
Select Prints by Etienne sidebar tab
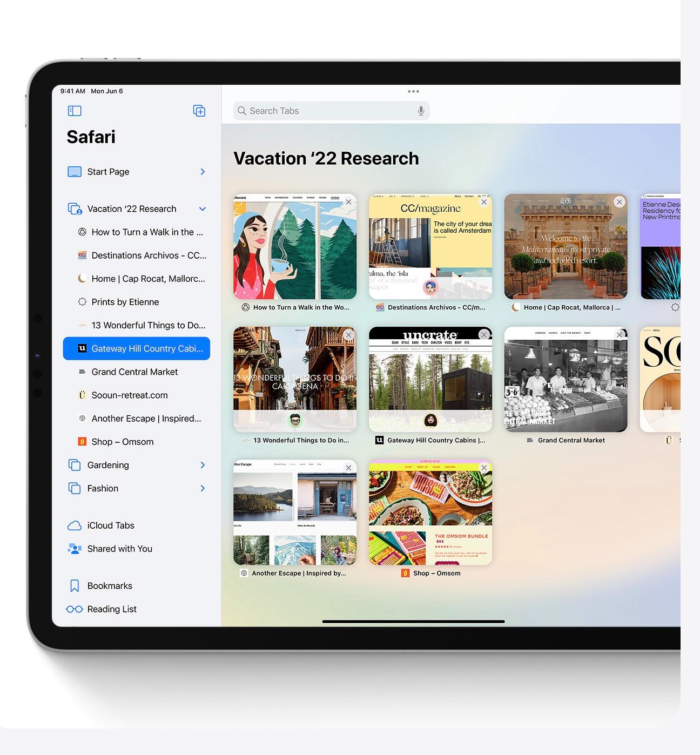pos(125,302)
